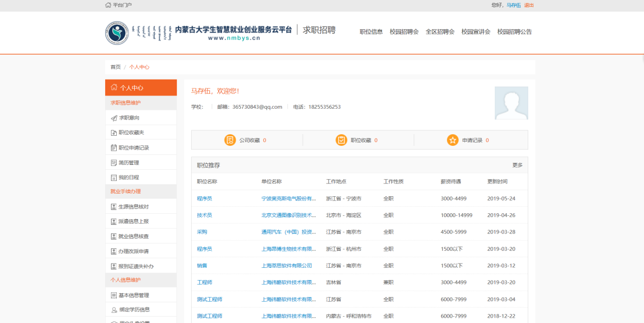Click the red 0 count next to 公司收藏
The width and height of the screenshot is (644, 323).
[x=264, y=141]
